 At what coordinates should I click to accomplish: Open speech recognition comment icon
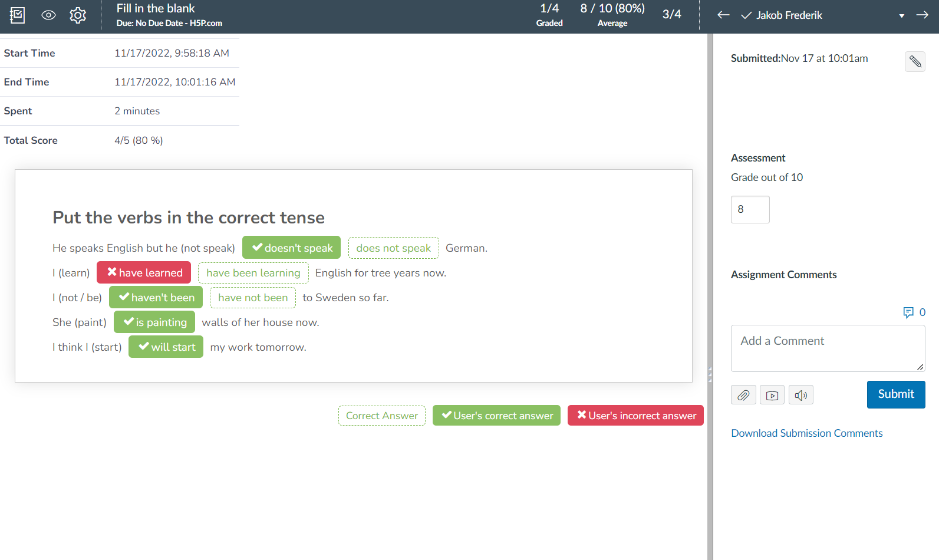[800, 395]
